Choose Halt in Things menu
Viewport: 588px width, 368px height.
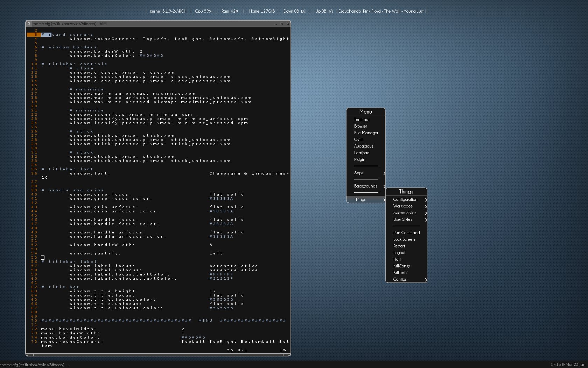pos(406,259)
